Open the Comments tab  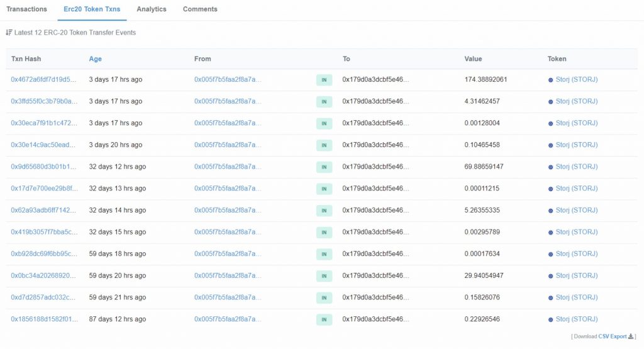tap(200, 9)
